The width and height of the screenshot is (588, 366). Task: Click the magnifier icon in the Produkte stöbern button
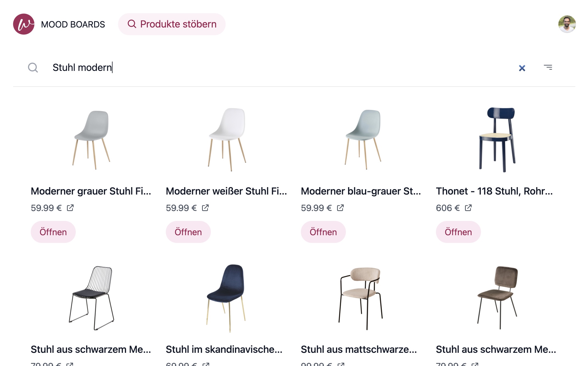point(132,24)
